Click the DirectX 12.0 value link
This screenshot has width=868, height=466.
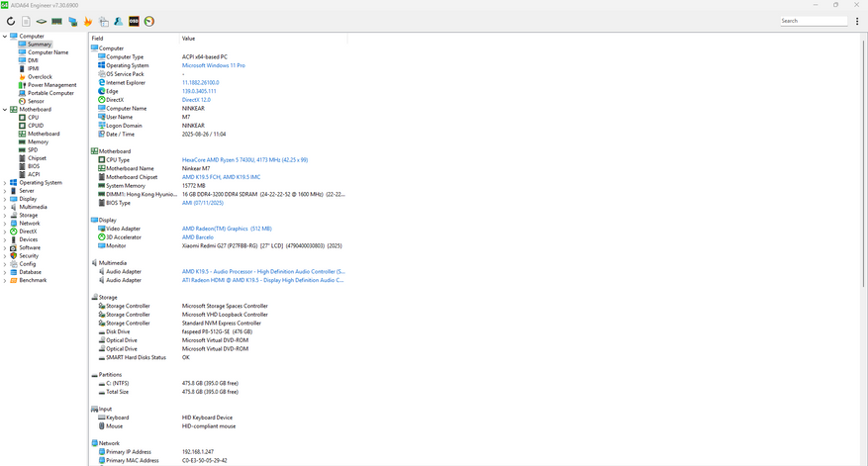click(197, 100)
